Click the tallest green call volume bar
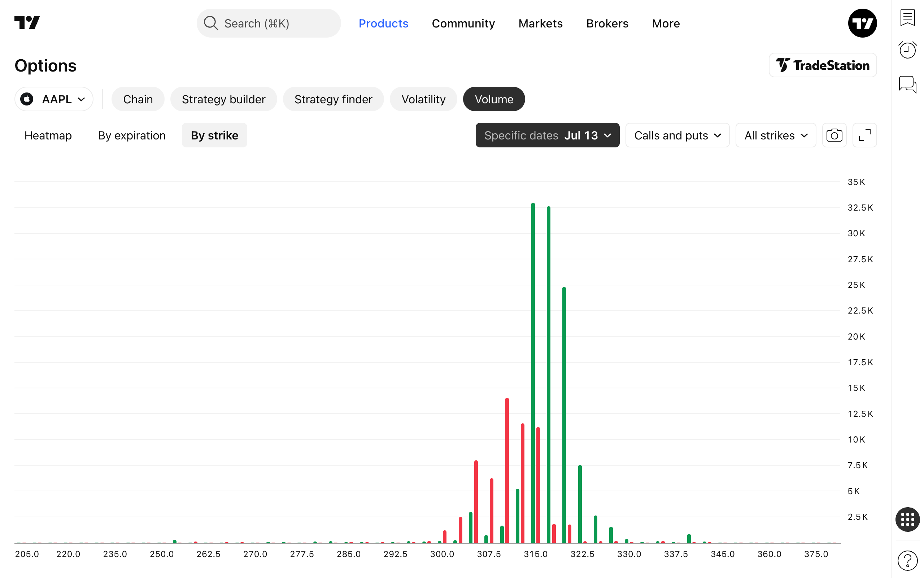The width and height of the screenshot is (924, 578). point(533,373)
